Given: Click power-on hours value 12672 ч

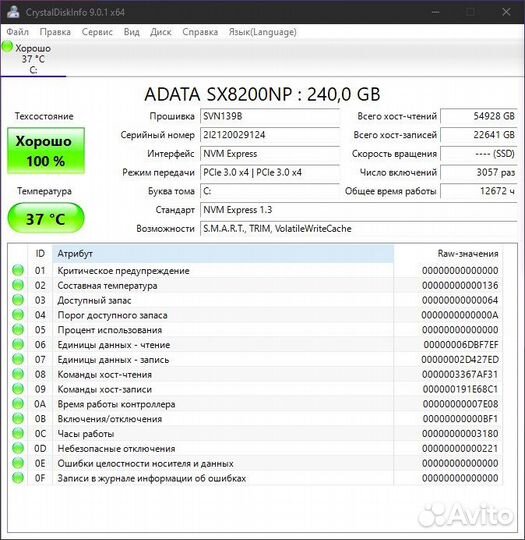Looking at the screenshot, I should 478,191.
